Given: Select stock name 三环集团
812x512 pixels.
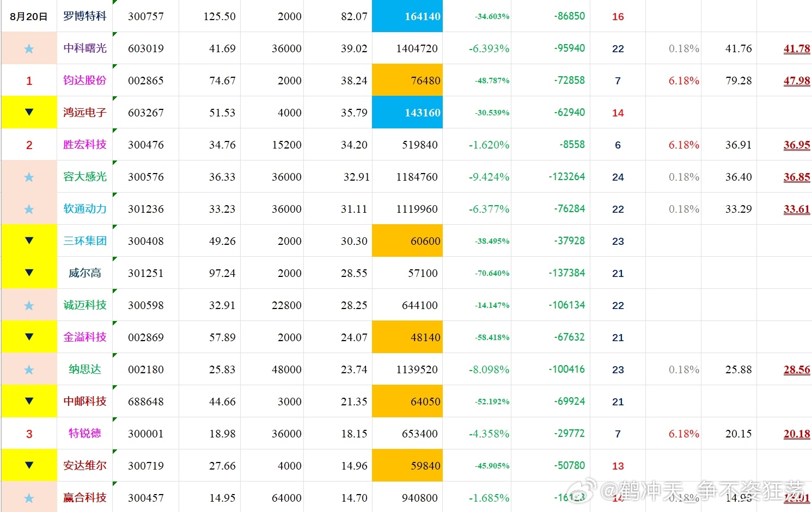Looking at the screenshot, I should [85, 241].
